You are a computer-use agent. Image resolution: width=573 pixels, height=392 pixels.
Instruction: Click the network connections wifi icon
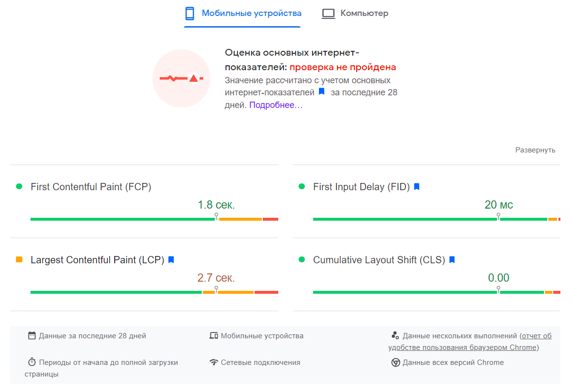pyautogui.click(x=214, y=362)
